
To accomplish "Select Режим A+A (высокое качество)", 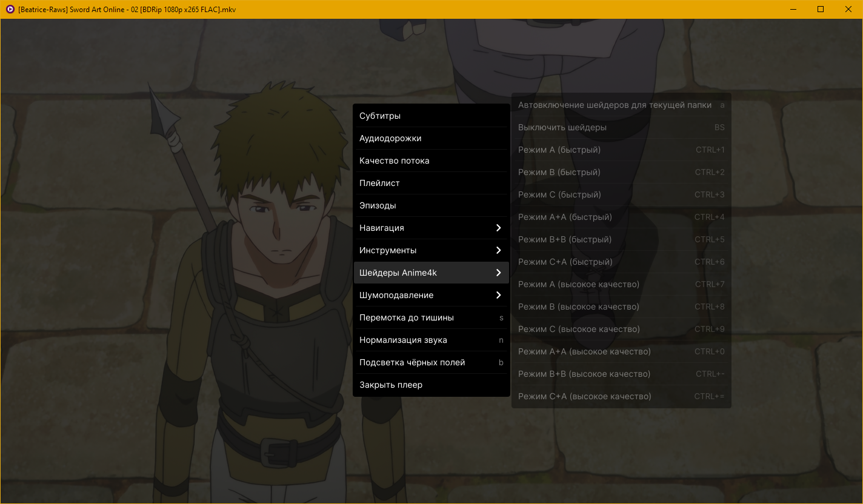I will [x=621, y=351].
